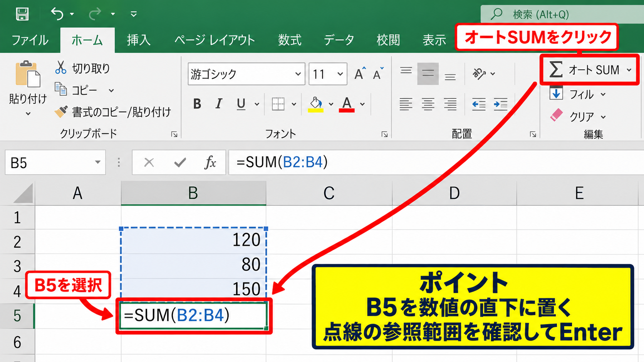Apply red font color A
Image resolution: width=644 pixels, height=362 pixels.
[347, 104]
